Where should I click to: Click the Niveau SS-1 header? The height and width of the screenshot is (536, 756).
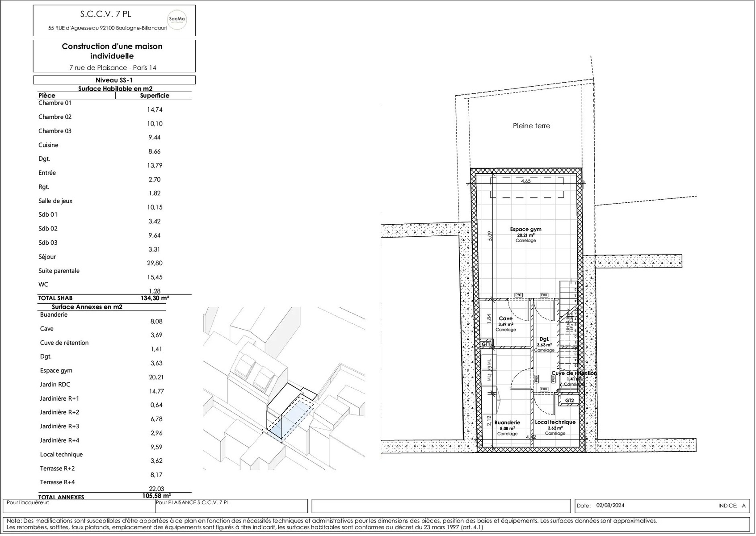tap(114, 80)
